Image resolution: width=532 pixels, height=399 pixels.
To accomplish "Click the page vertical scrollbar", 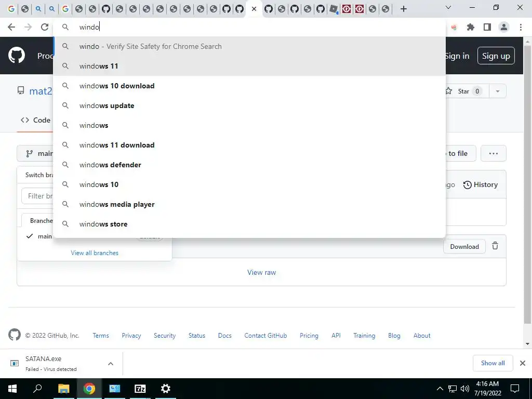I will pos(527,183).
